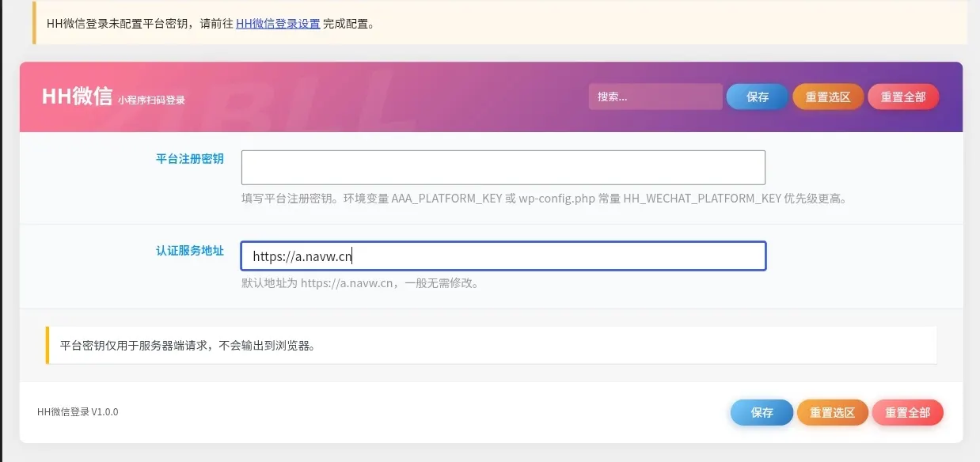Screen dimensions: 980x462
Task: Click the header 保存 button
Action: coord(758,97)
